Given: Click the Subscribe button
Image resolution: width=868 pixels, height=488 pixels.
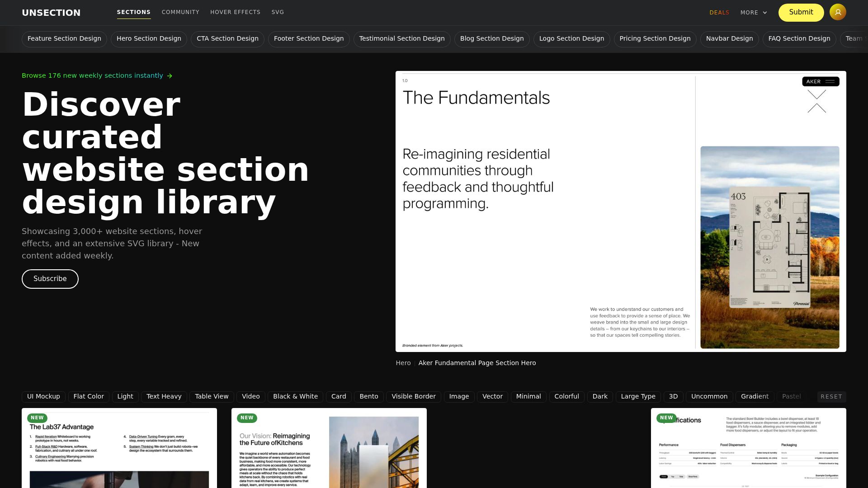Looking at the screenshot, I should [x=50, y=279].
